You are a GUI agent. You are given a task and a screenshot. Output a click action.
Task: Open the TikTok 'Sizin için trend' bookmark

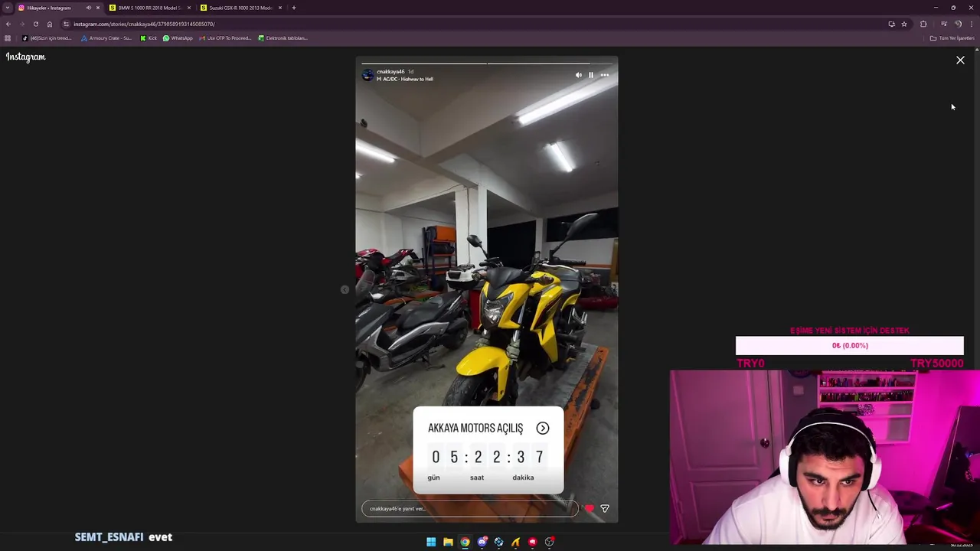point(46,38)
